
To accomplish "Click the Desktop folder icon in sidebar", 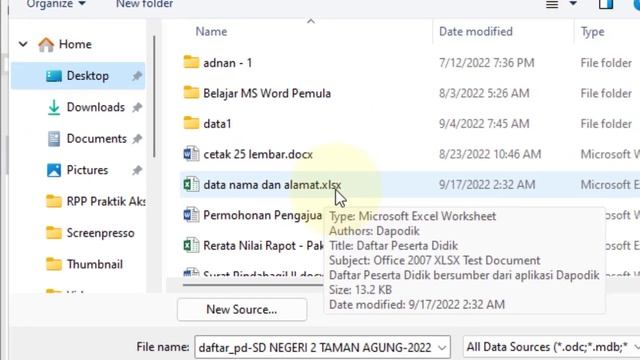I will (54, 76).
